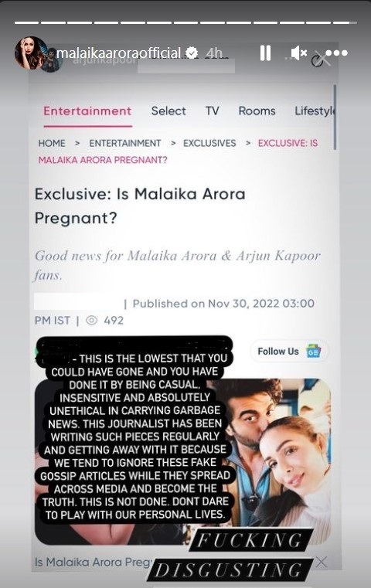Click the HOME breadcrumb link

tap(52, 143)
